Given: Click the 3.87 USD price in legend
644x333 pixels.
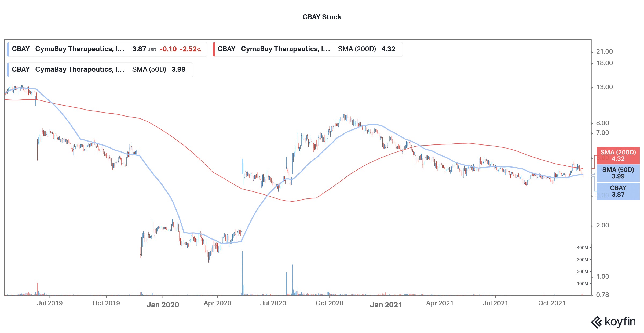Looking at the screenshot, I should (144, 49).
